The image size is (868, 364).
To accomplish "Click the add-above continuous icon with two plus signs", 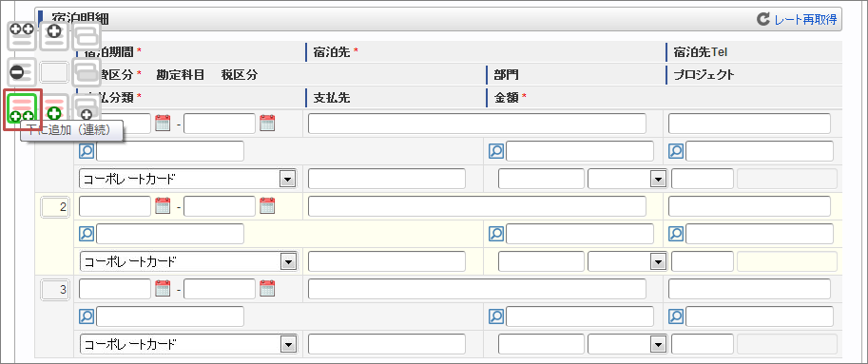I will pos(22,36).
